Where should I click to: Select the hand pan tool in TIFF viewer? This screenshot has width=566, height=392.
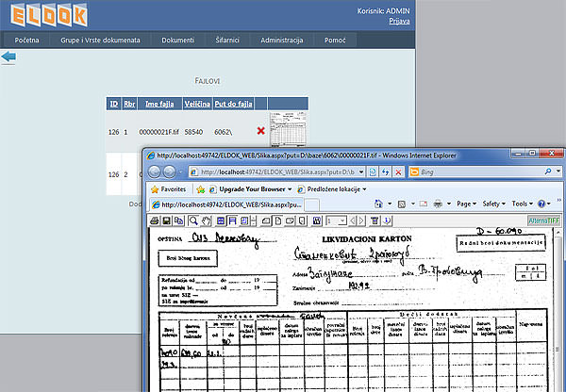click(205, 220)
